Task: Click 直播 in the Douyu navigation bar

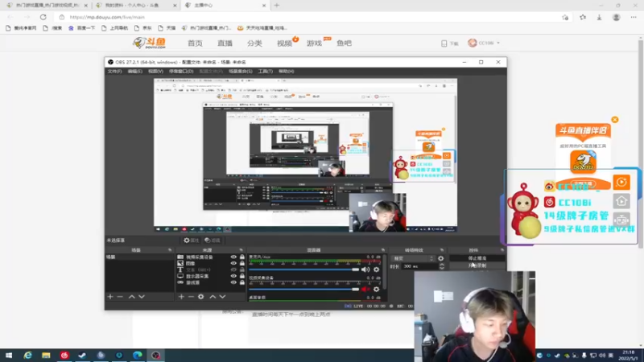Action: click(x=225, y=43)
